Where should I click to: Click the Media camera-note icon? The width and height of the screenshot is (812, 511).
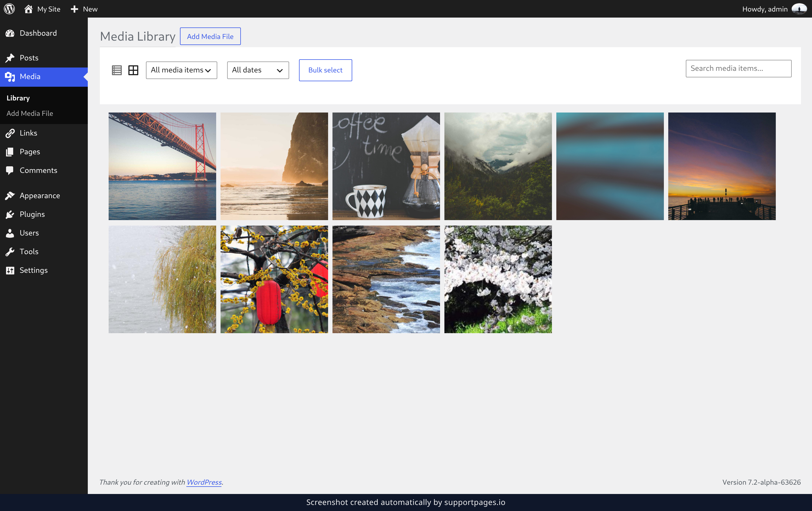tap(10, 77)
